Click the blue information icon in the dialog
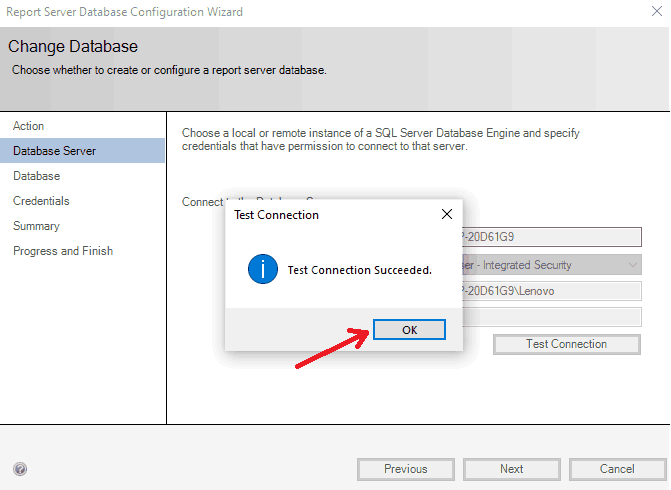 coord(263,269)
